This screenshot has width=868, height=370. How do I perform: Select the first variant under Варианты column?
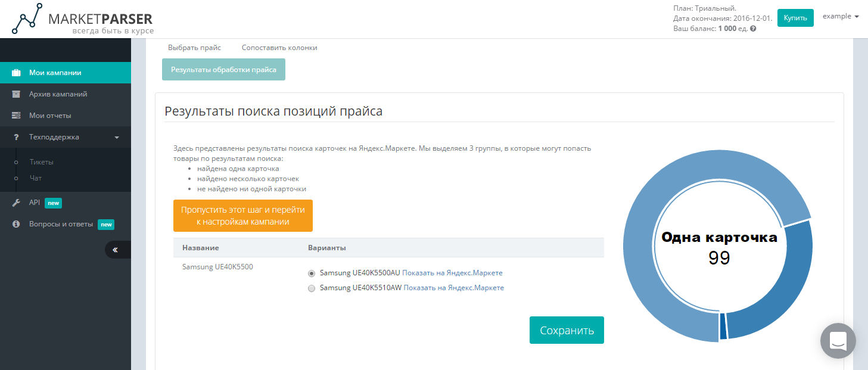point(312,273)
